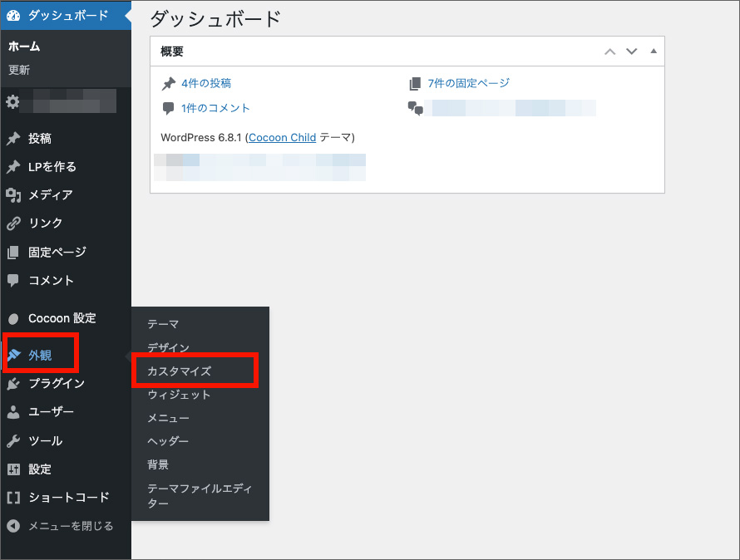Click the sliders icon beside 設定
Image resolution: width=740 pixels, height=560 pixels.
click(x=13, y=469)
